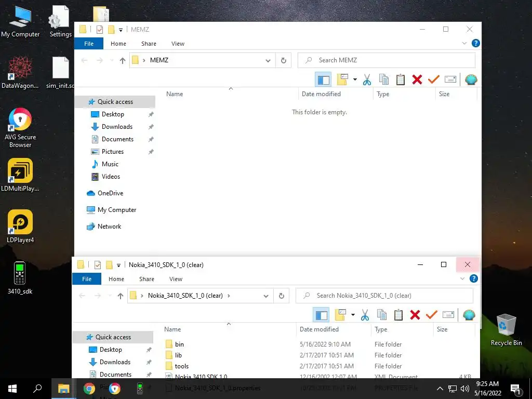This screenshot has width=532, height=399.
Task: Select Network in MEMZ navigation pane
Action: (109, 227)
